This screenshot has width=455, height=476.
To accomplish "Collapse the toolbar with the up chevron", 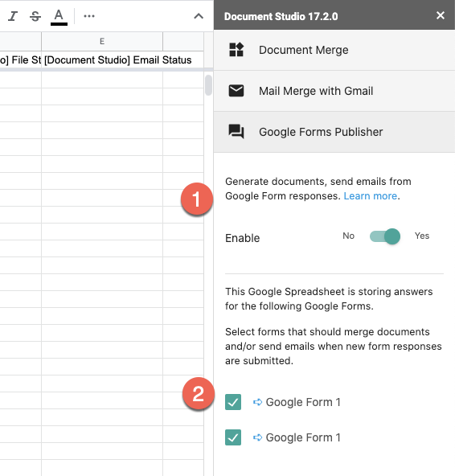I will [199, 16].
